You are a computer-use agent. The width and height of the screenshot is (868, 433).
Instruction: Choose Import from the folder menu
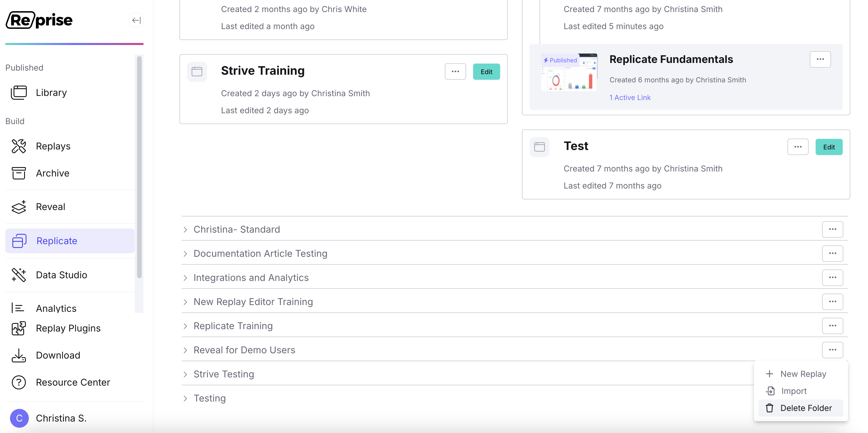801,391
